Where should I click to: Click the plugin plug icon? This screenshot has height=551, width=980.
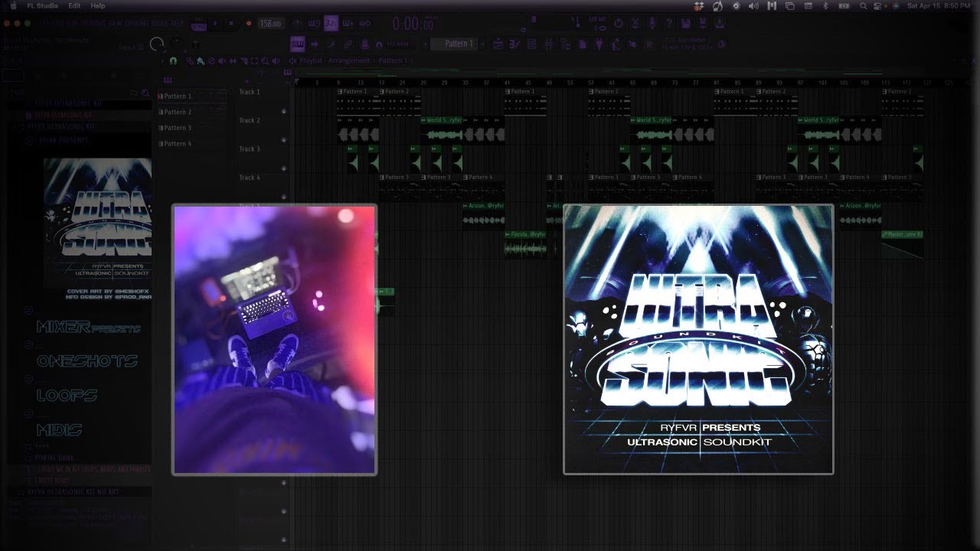(x=599, y=44)
